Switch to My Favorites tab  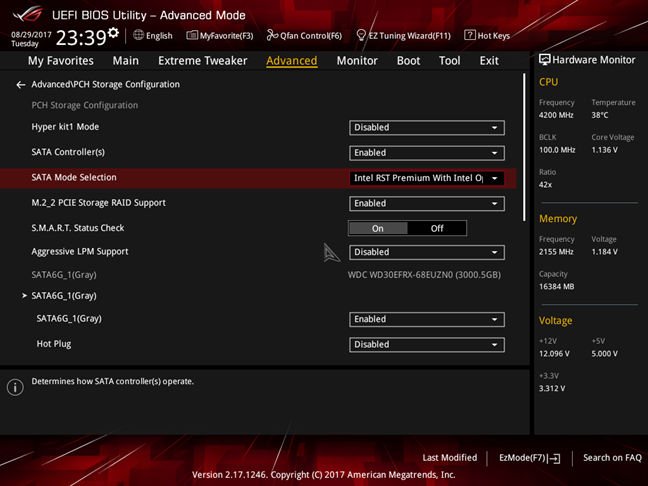click(61, 61)
